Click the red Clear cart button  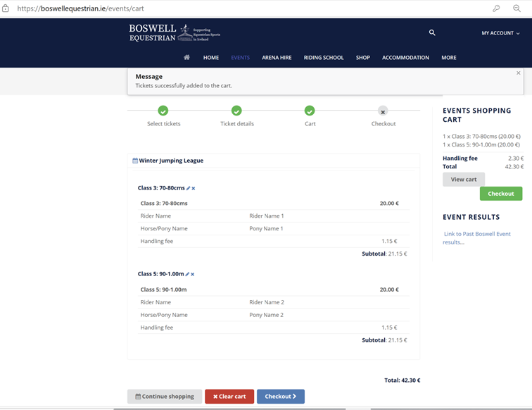click(x=229, y=397)
